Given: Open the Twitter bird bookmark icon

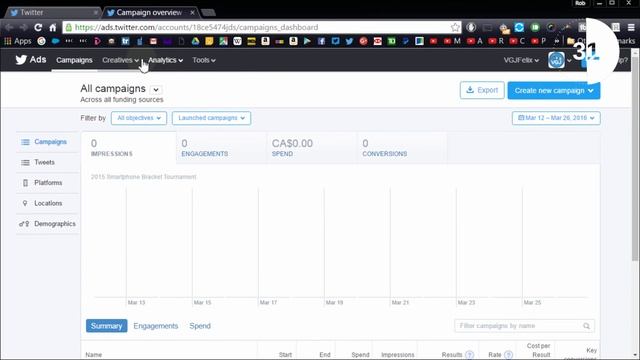Looking at the screenshot, I should click(349, 41).
